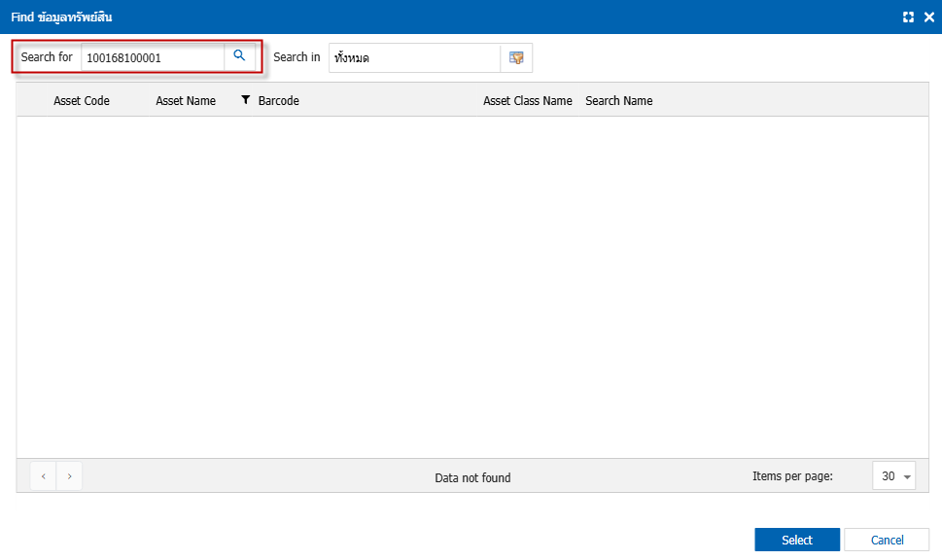Click the Search Name column header
942x560 pixels.
[619, 101]
